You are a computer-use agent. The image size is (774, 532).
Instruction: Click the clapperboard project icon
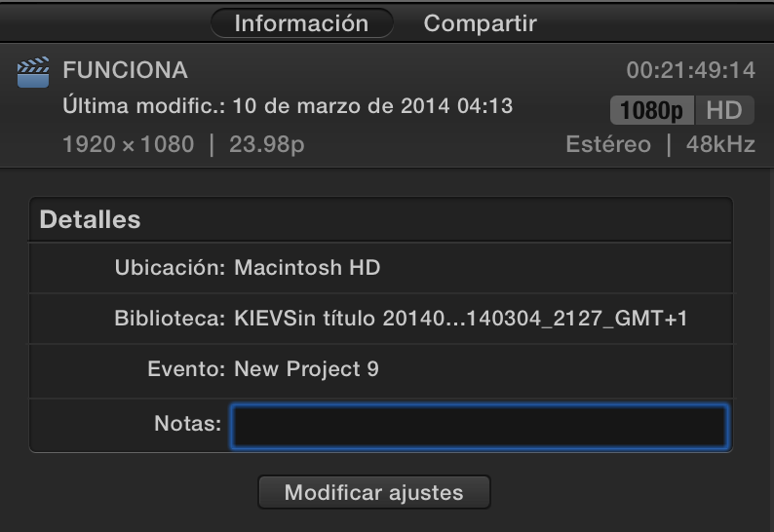(x=33, y=73)
